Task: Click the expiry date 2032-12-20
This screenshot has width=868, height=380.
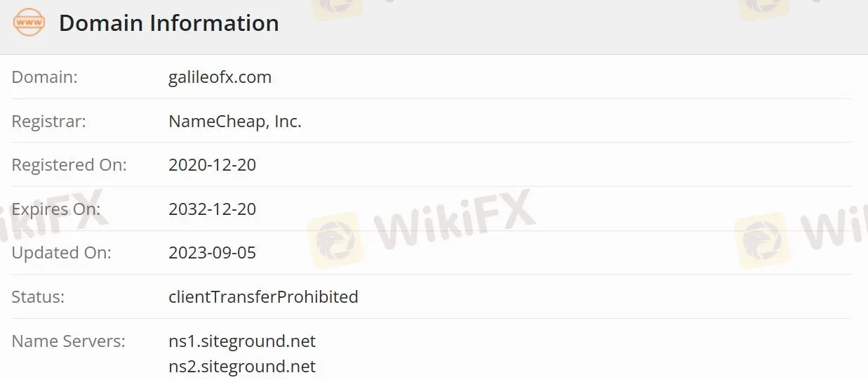Action: coord(212,209)
